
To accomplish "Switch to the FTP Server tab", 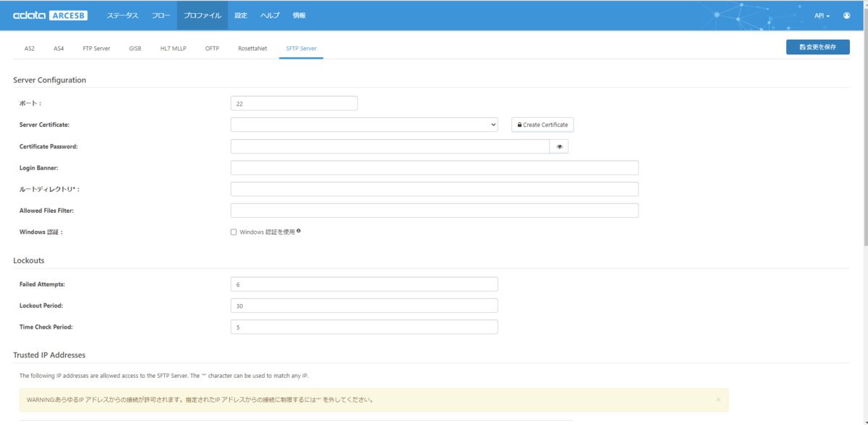I will coord(96,49).
